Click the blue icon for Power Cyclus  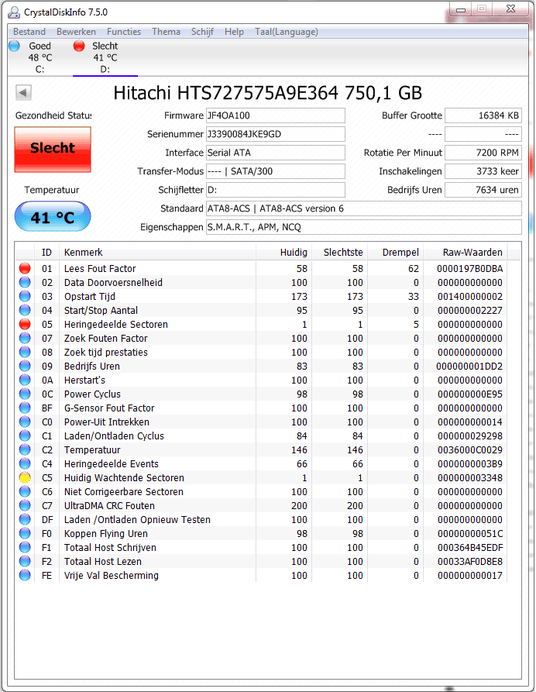[x=25, y=394]
